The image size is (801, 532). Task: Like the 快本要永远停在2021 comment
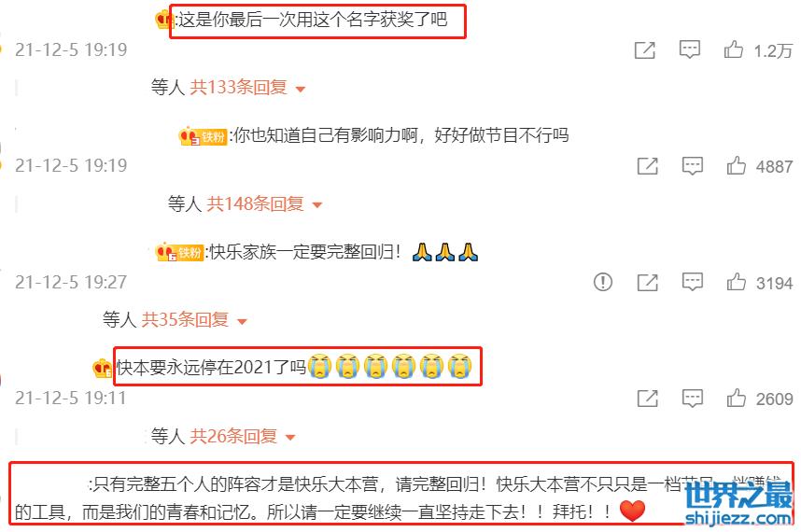pyautogui.click(x=737, y=398)
